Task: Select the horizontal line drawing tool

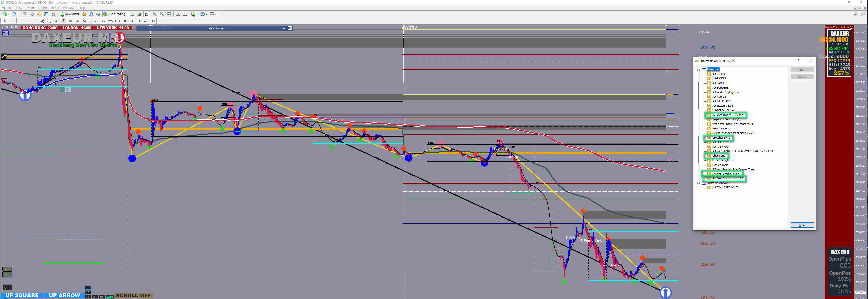Action: tap(28, 21)
